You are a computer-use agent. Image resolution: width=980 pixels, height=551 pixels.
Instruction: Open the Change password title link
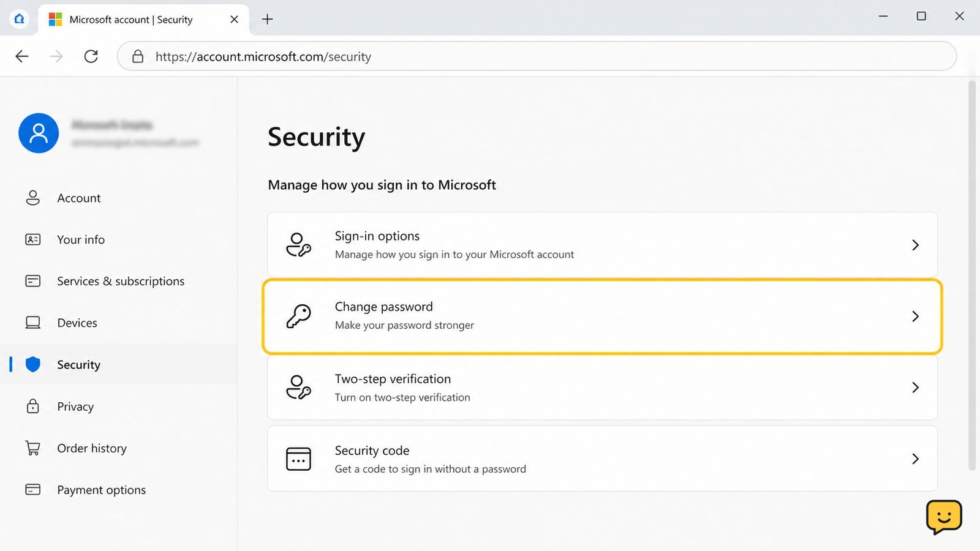[383, 307]
